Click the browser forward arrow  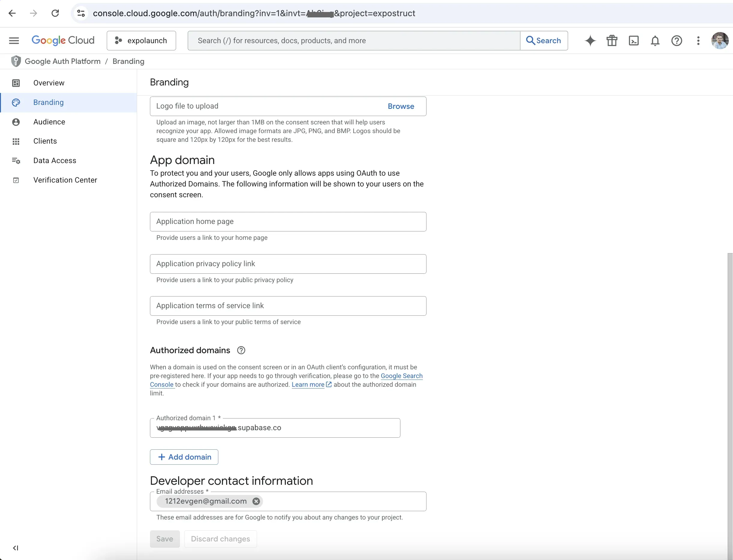pos(33,13)
